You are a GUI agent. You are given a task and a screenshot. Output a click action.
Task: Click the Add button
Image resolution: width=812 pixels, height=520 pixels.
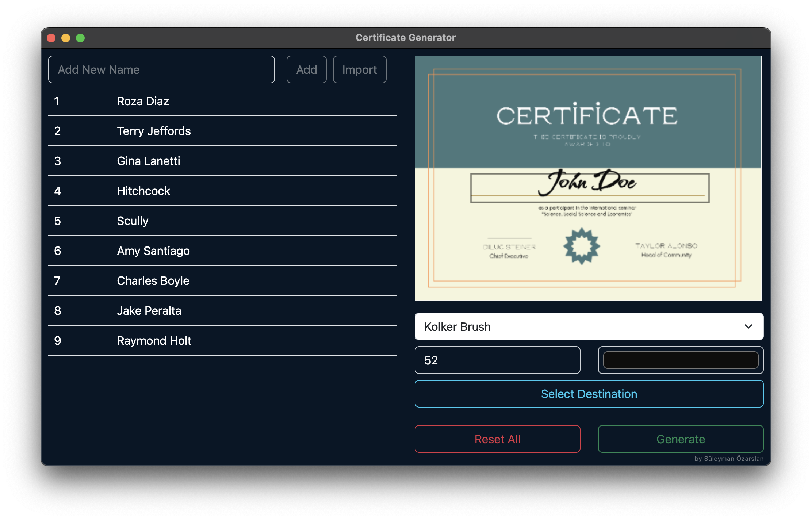(x=306, y=69)
